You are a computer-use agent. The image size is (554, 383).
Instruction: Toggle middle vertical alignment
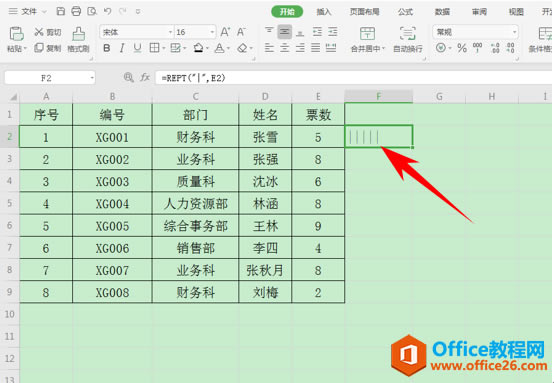click(284, 32)
